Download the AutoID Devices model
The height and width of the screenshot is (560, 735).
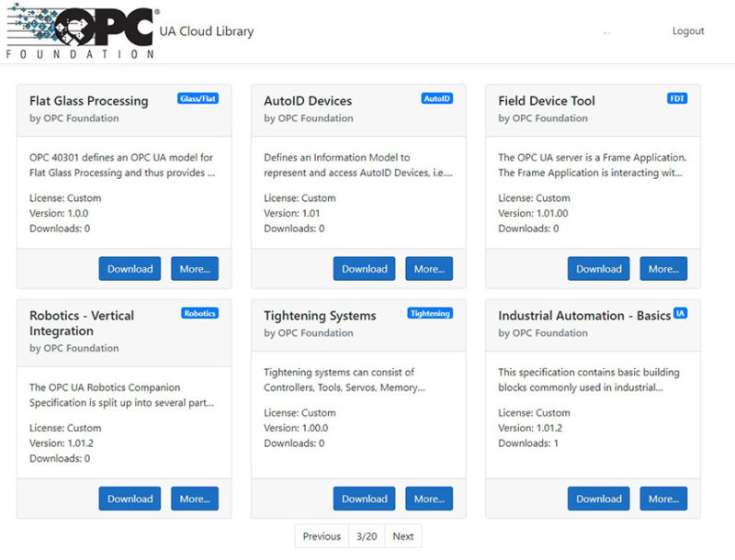pos(364,268)
